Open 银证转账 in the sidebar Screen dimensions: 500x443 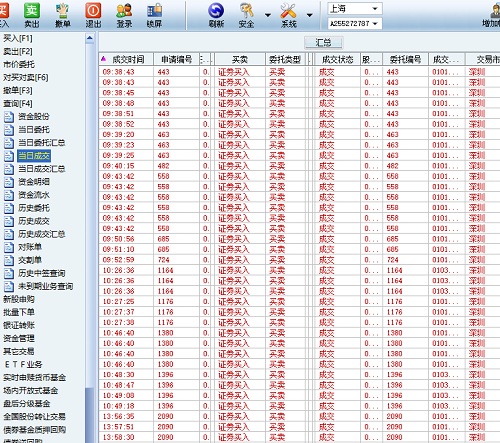pyautogui.click(x=19, y=325)
